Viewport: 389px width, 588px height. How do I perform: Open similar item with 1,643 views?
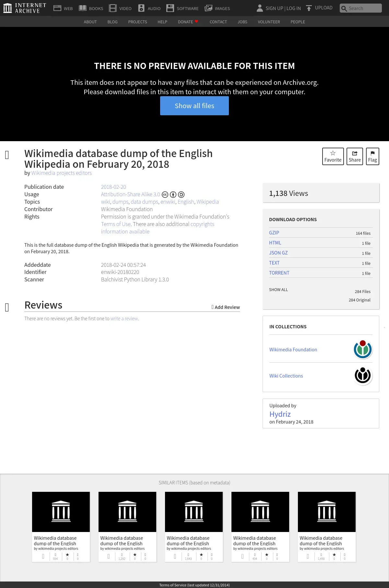tap(194, 527)
